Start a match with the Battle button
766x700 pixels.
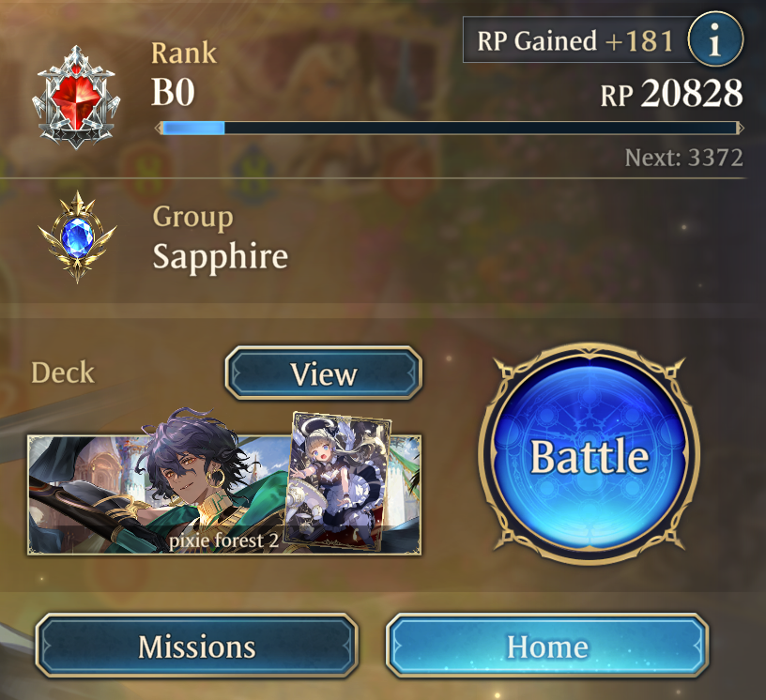[x=590, y=454]
